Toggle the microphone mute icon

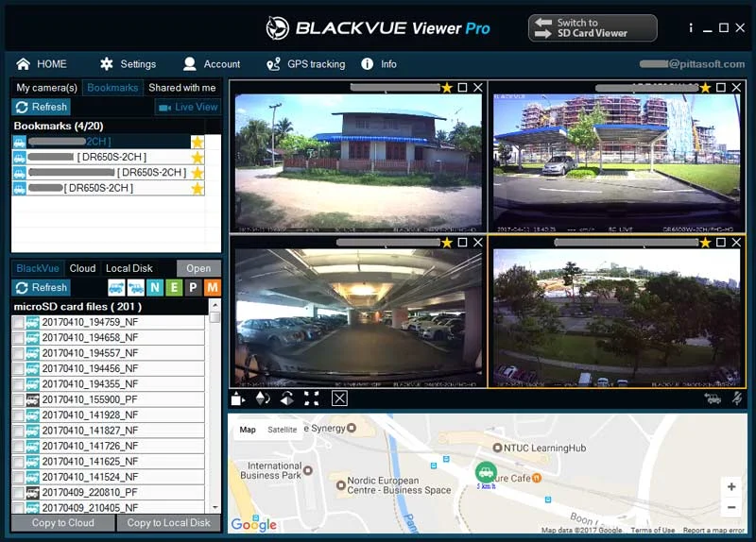pyautogui.click(x=737, y=398)
